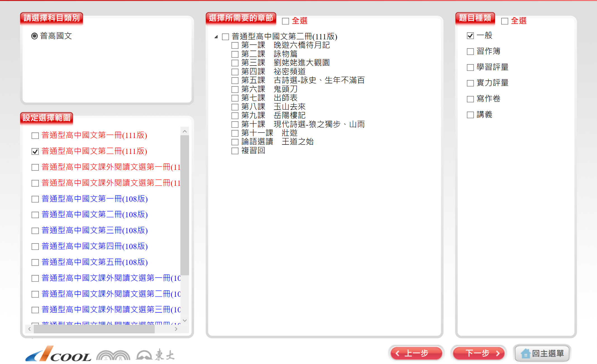597x364 pixels.
Task: Collapse the 普通型高中國文第二冊(111版) tree node
Action: pyautogui.click(x=216, y=37)
